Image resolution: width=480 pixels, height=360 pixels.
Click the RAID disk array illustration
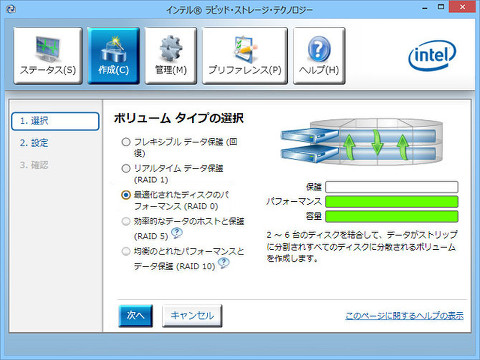362,142
